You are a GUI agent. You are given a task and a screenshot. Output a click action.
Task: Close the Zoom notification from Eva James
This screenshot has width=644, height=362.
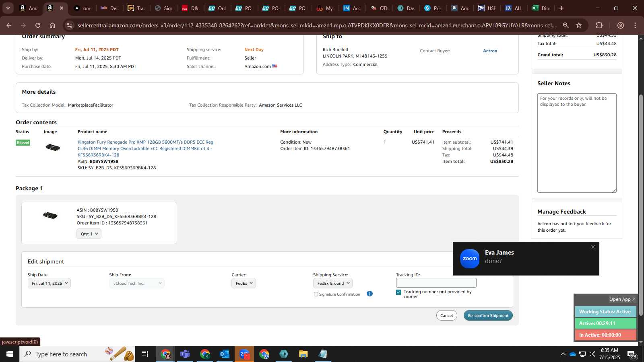(593, 247)
